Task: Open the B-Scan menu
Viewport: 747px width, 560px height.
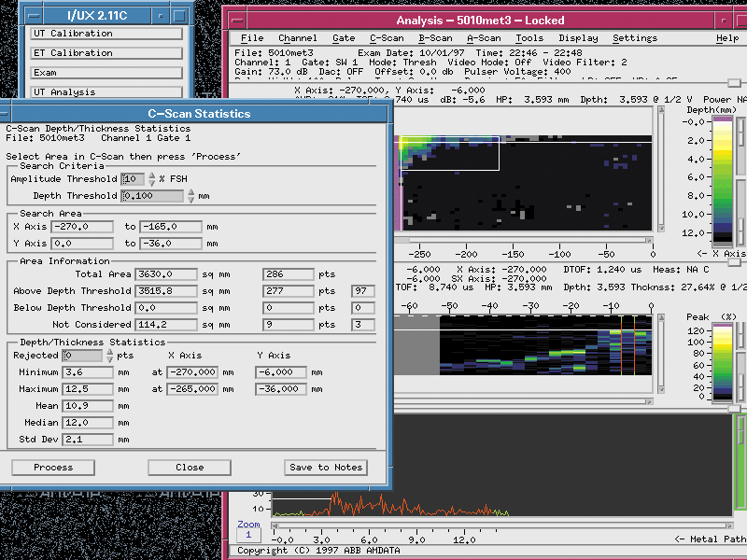Action: [435, 38]
